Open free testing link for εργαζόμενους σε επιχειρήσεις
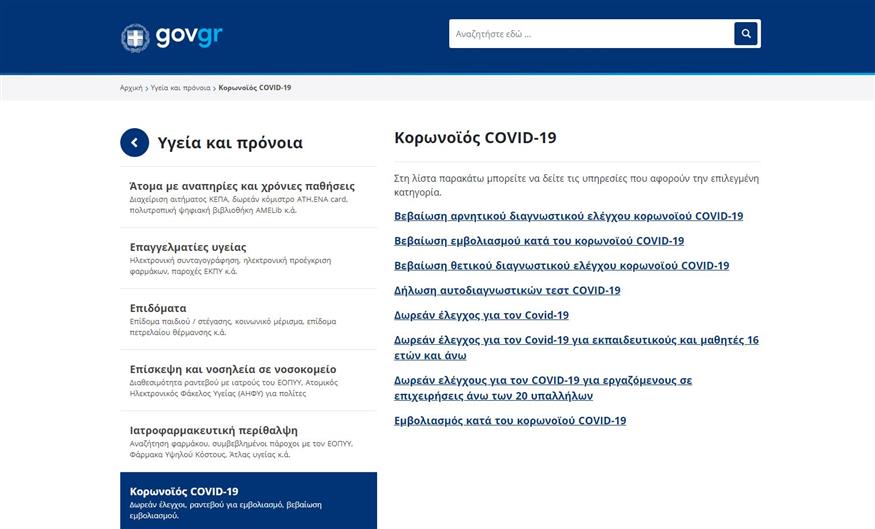Image resolution: width=875 pixels, height=529 pixels. point(543,381)
